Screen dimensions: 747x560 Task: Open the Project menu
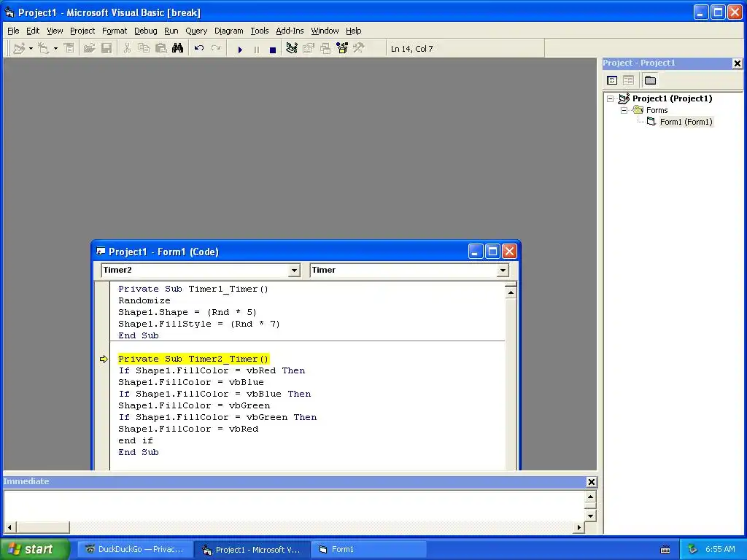pyautogui.click(x=82, y=31)
